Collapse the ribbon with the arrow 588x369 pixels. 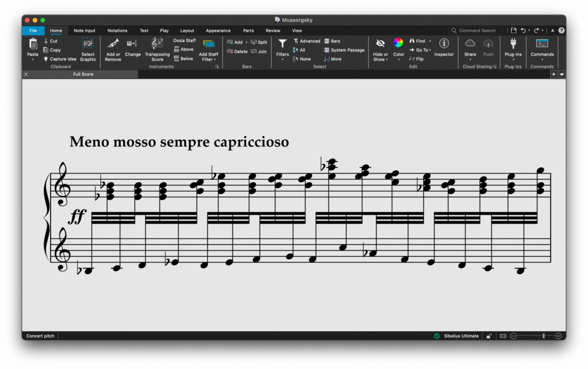pos(552,30)
